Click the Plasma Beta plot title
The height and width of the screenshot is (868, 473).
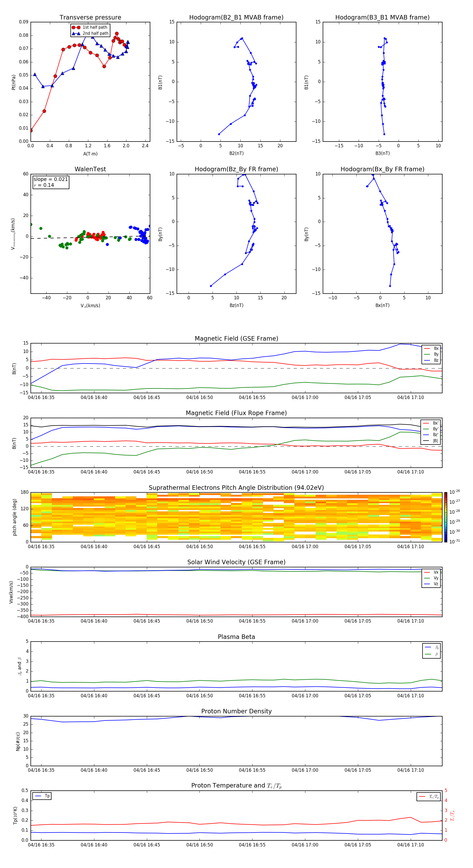(x=236, y=637)
